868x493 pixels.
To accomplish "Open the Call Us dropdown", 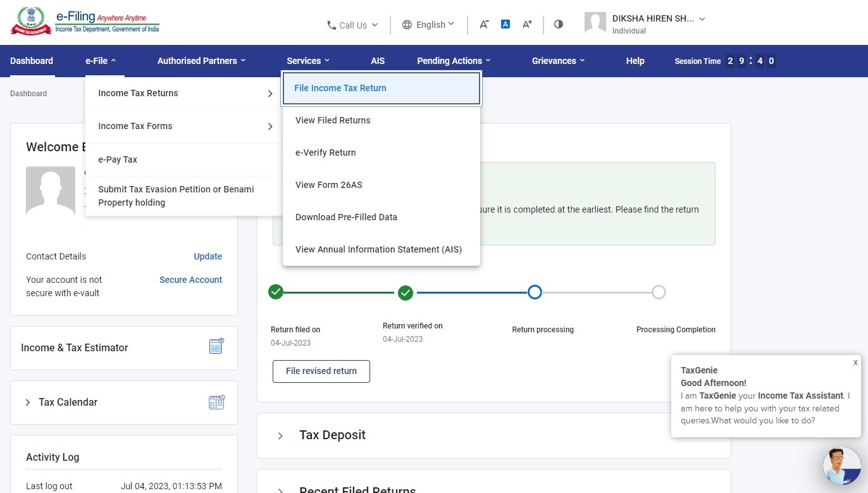I will (x=352, y=25).
